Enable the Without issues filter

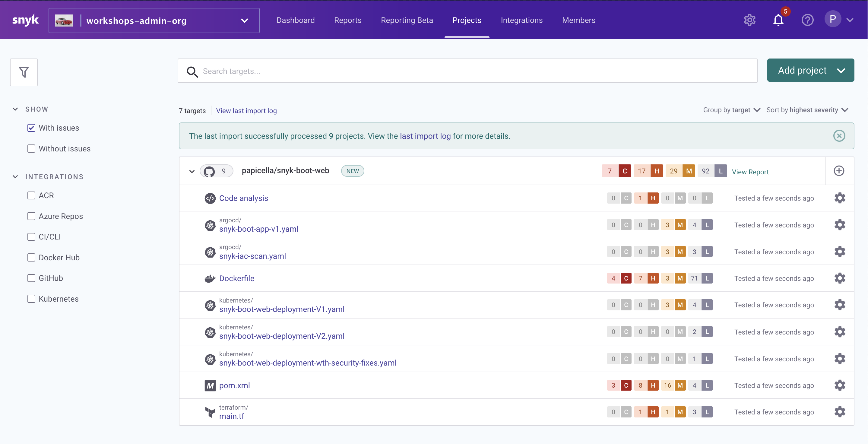click(x=31, y=149)
